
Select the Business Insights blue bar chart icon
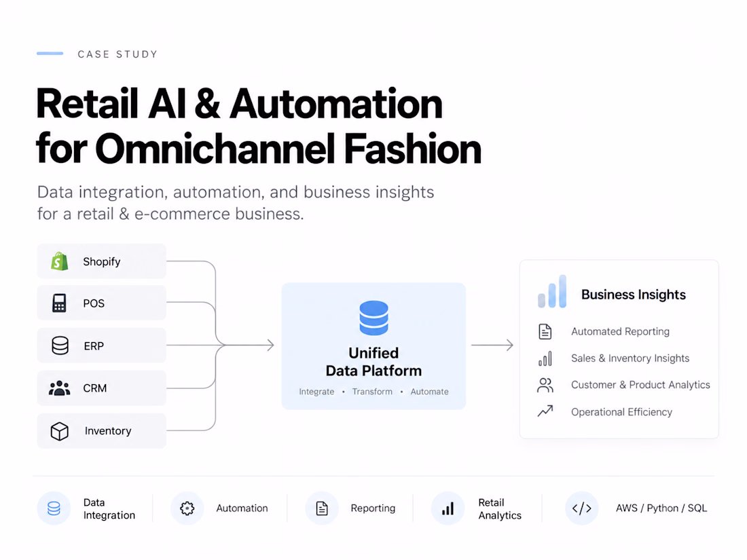552,291
